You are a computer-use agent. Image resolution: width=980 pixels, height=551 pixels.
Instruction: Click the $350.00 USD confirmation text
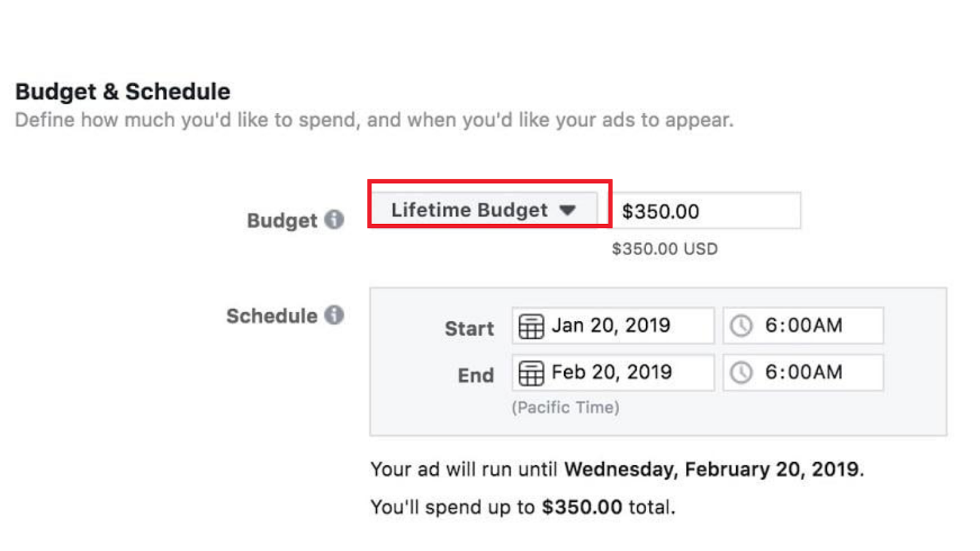[664, 249]
